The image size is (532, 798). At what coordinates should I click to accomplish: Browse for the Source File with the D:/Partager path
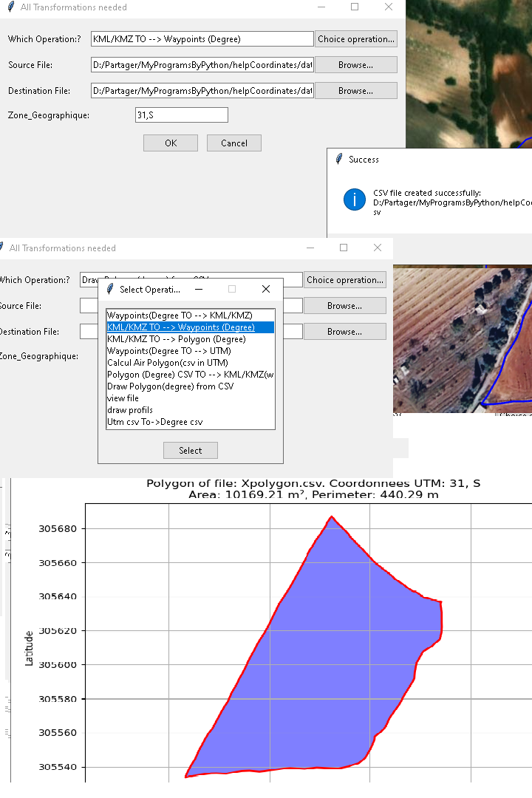coord(356,65)
